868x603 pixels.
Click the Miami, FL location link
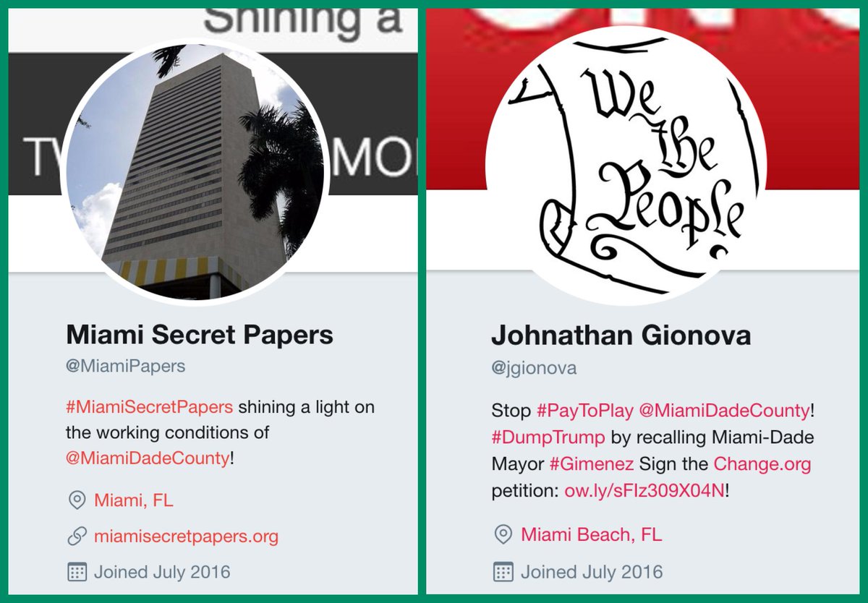134,500
